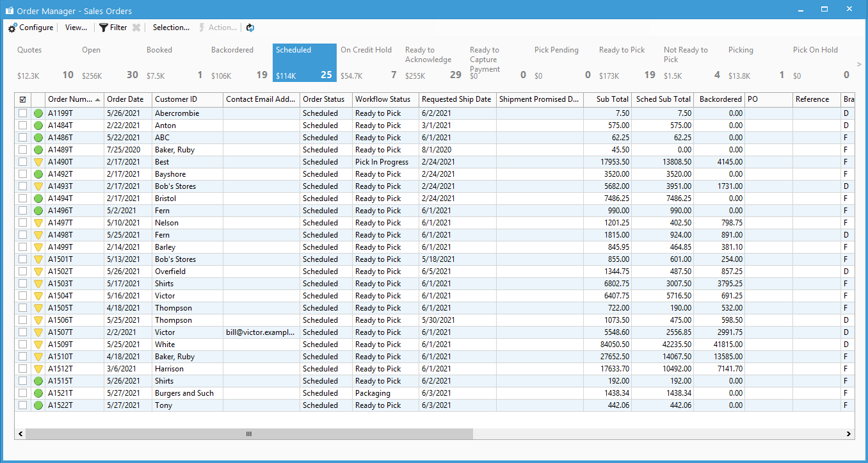The width and height of the screenshot is (868, 463).
Task: Click the Configure toolbar button
Action: coord(31,28)
